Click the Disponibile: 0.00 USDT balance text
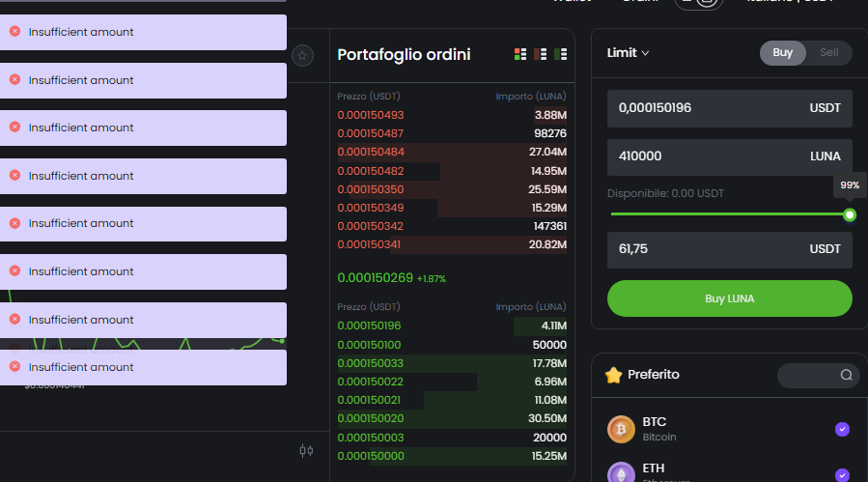Screen dimensions: 868x482 [665, 193]
